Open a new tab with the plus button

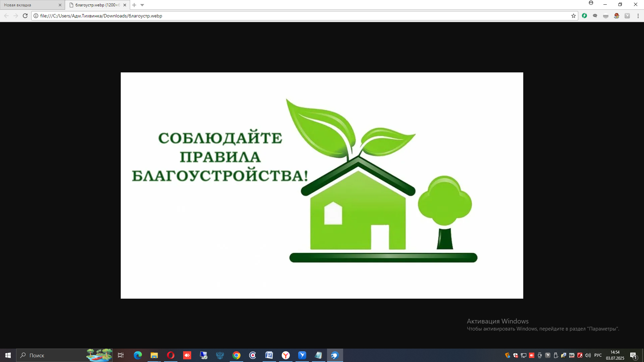[x=134, y=5]
